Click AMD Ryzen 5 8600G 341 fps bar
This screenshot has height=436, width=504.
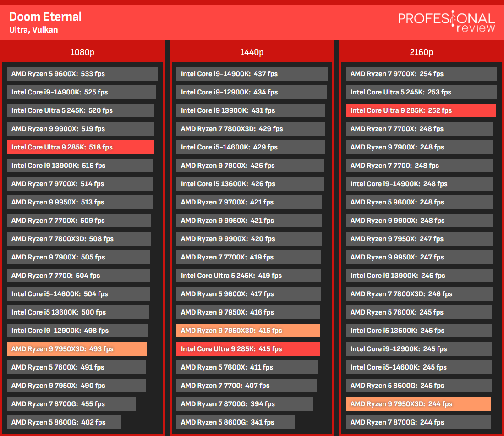coord(236,422)
